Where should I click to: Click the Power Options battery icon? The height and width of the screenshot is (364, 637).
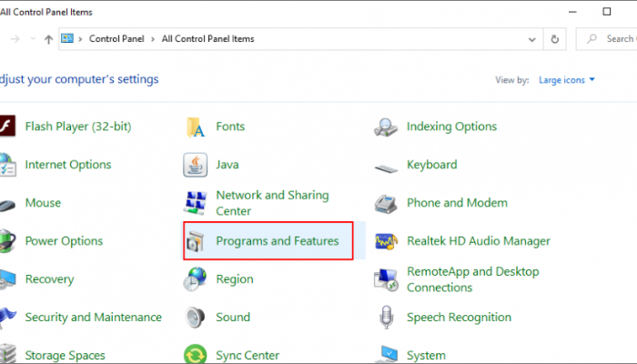pyautogui.click(x=7, y=241)
